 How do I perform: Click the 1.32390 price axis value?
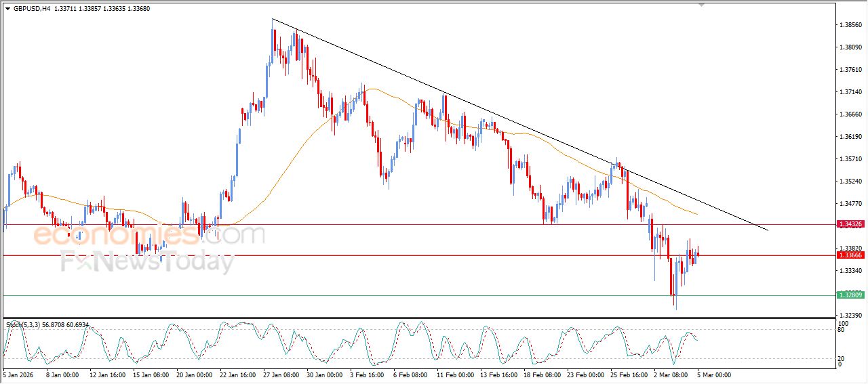click(x=851, y=316)
